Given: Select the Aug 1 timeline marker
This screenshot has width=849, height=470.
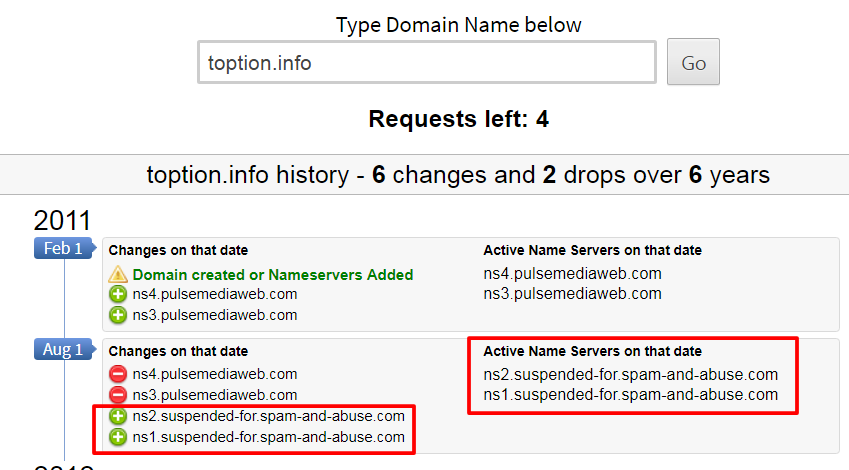Looking at the screenshot, I should pos(62,349).
